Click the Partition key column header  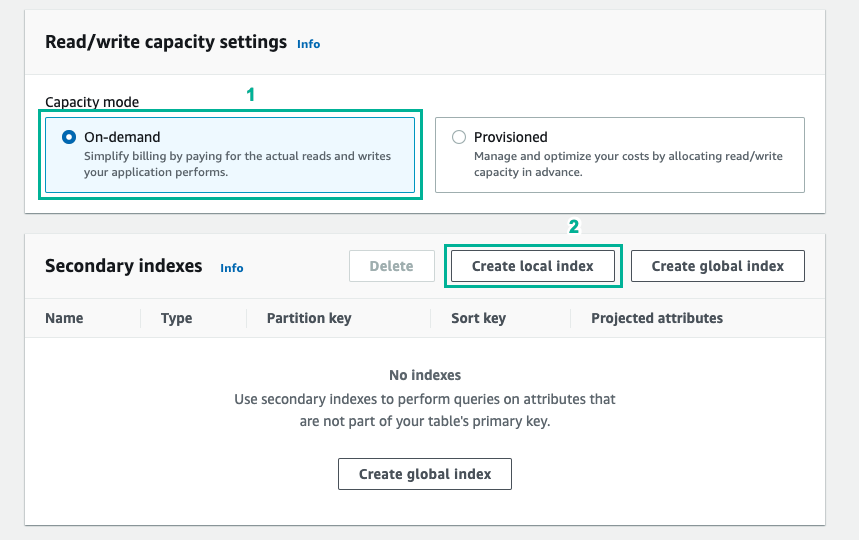point(309,318)
